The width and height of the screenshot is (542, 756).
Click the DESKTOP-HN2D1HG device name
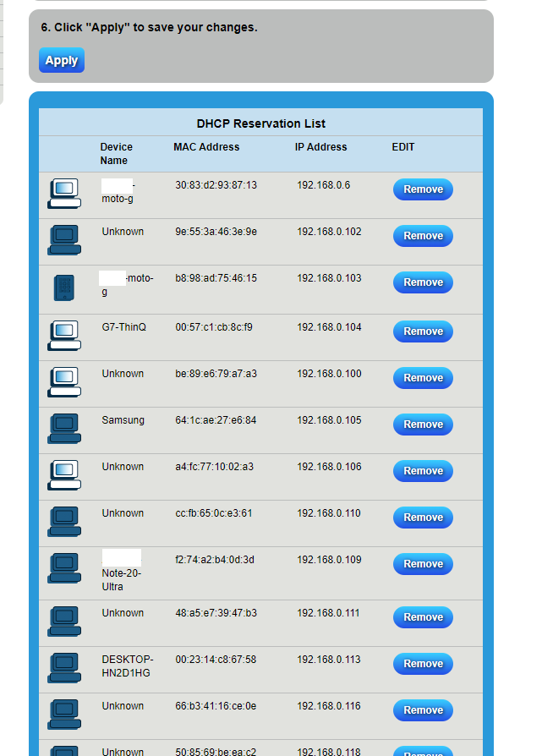coord(128,666)
